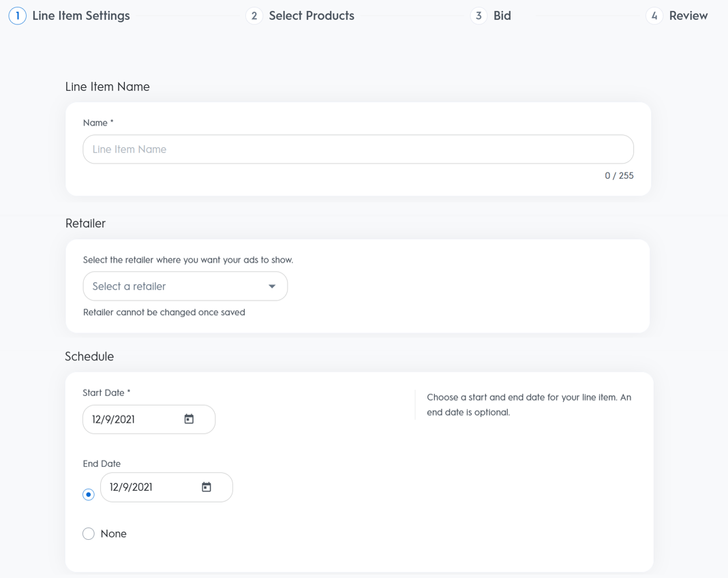Switch to the Select Products step label
This screenshot has width=728, height=578.
tap(312, 16)
